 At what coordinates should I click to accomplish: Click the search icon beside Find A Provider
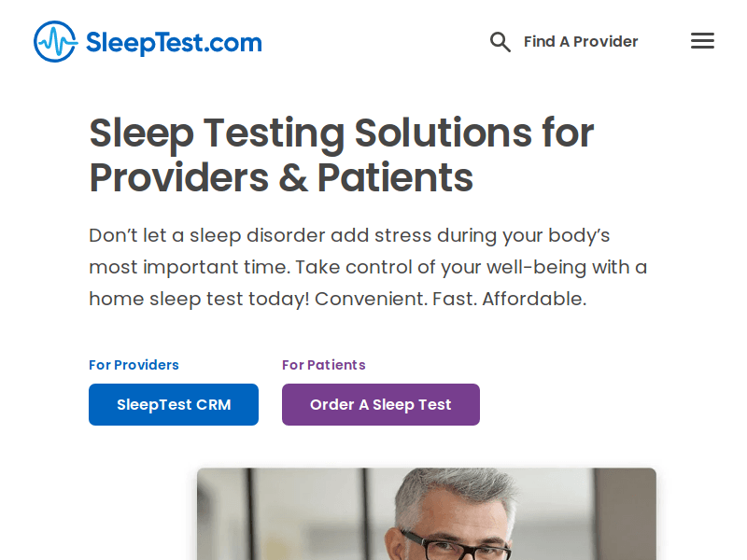point(500,41)
